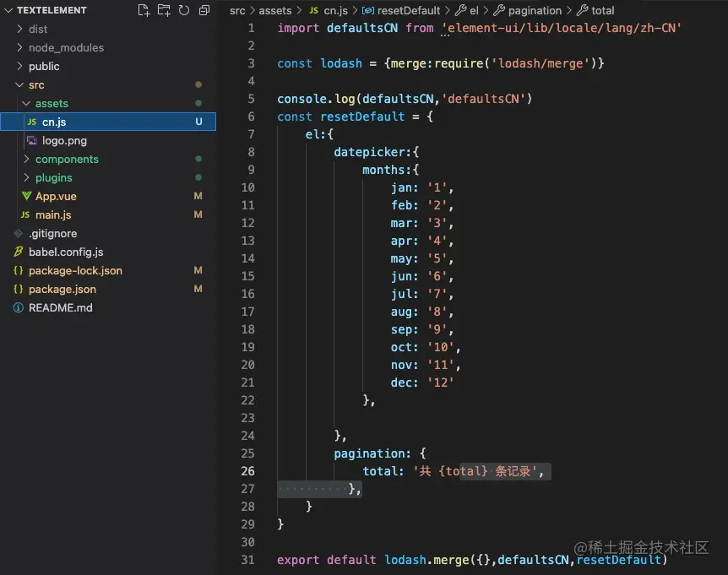The width and height of the screenshot is (728, 575).
Task: Click the pagination breadcrumb segment
Action: (x=535, y=10)
